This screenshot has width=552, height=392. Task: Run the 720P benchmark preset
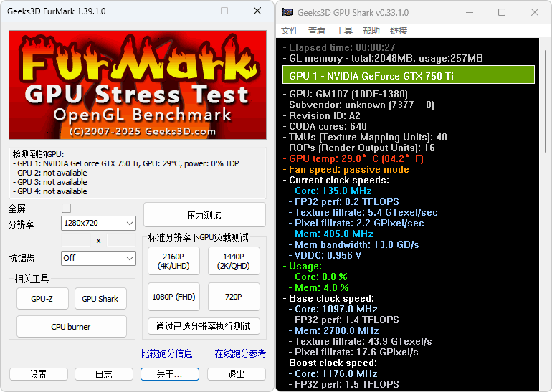coord(234,297)
